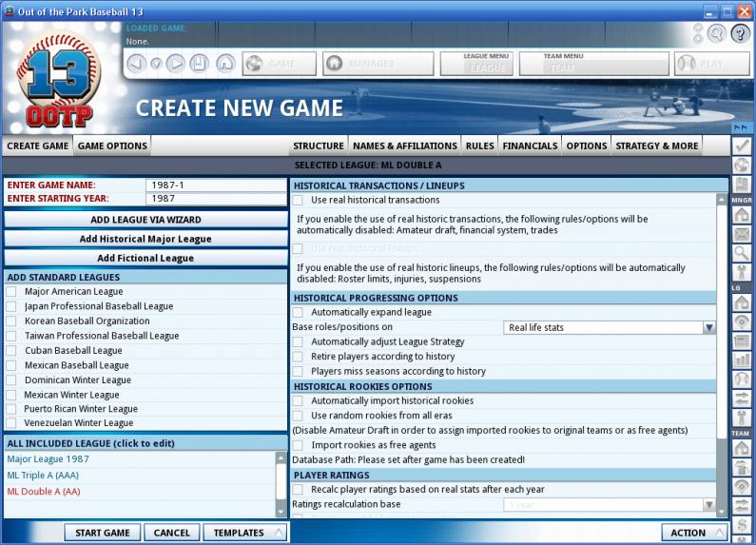
Task: Check the Major American League box
Action: pos(11,292)
